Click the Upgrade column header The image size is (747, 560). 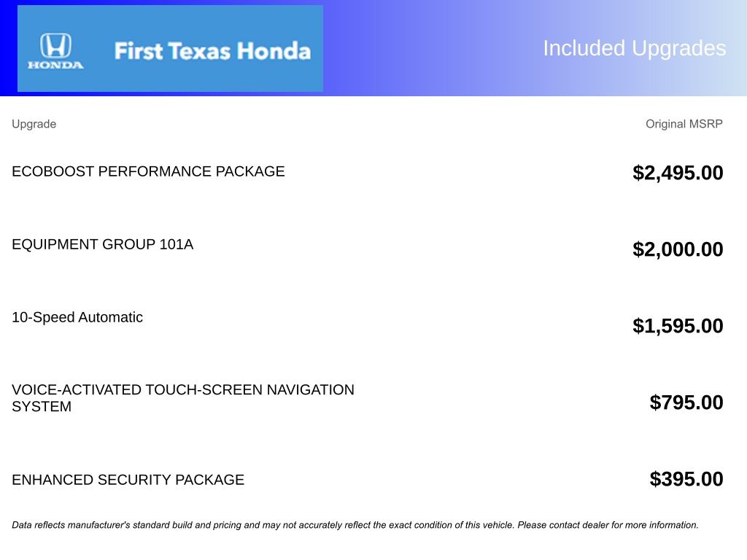[x=34, y=124]
